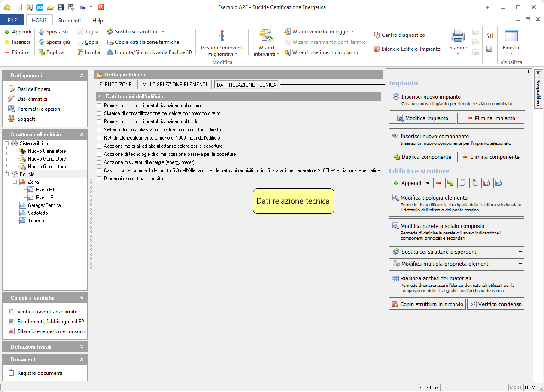Check Diagnosi energetica eseguita
The height and width of the screenshot is (392, 544).
click(99, 179)
